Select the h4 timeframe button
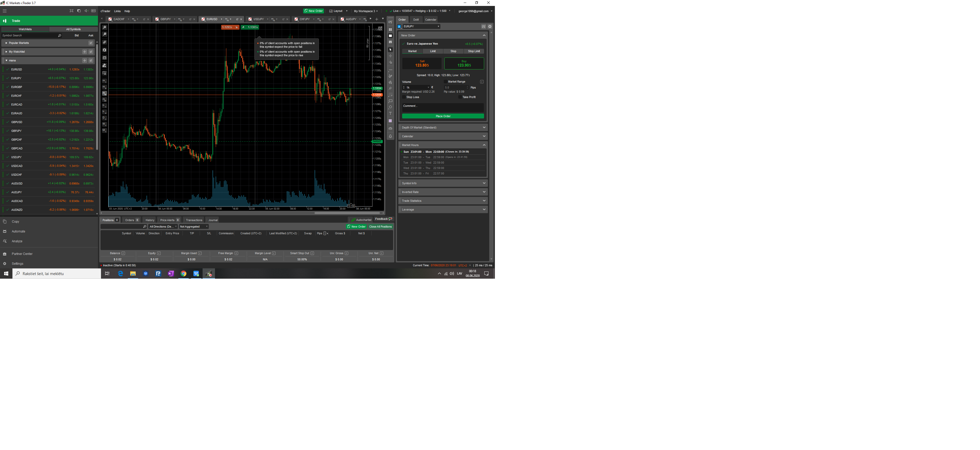The height and width of the screenshot is (450, 980). tap(104, 111)
